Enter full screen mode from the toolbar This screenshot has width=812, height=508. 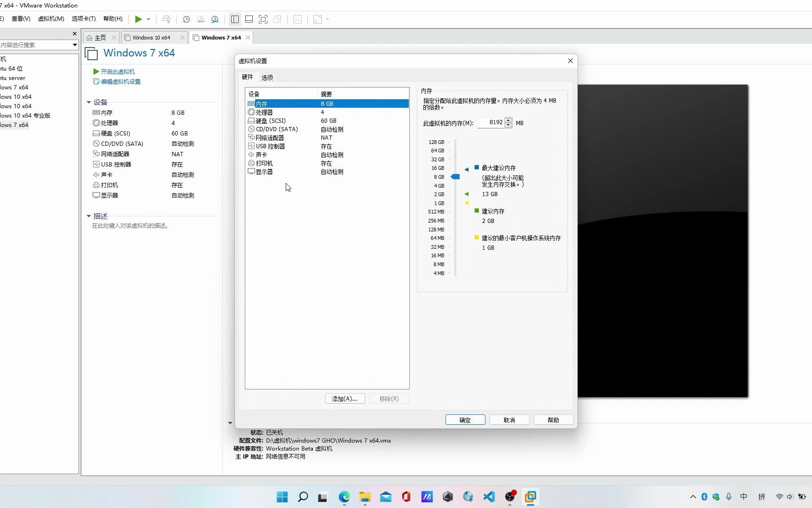[264, 19]
